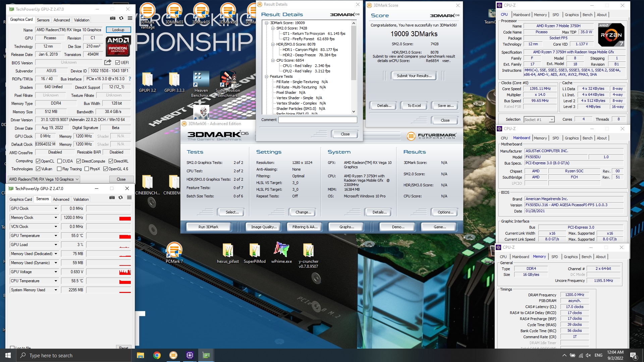Toggle the OpenCL checkbox
The image size is (644, 362).
38,161
